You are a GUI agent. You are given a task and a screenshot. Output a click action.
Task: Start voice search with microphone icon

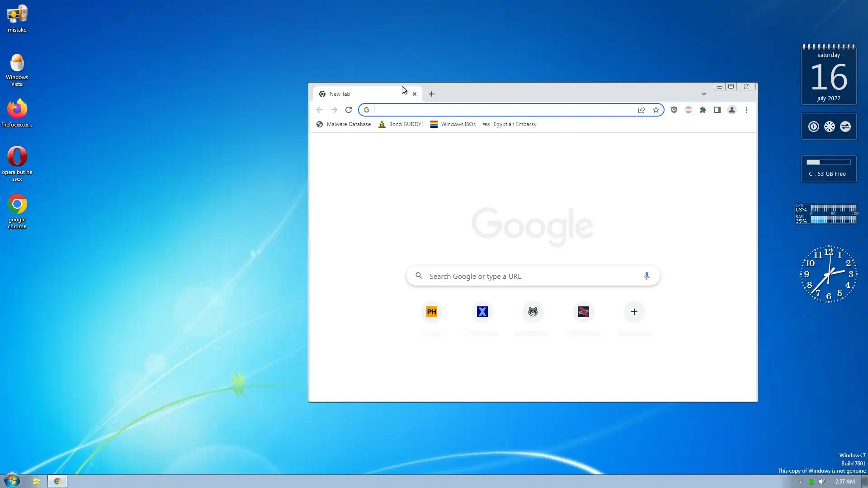(646, 276)
